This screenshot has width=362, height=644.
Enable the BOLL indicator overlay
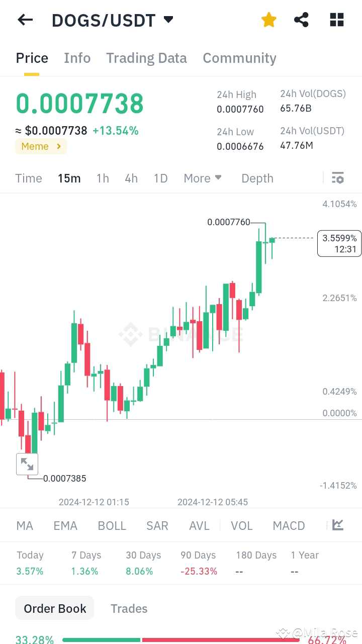112,525
